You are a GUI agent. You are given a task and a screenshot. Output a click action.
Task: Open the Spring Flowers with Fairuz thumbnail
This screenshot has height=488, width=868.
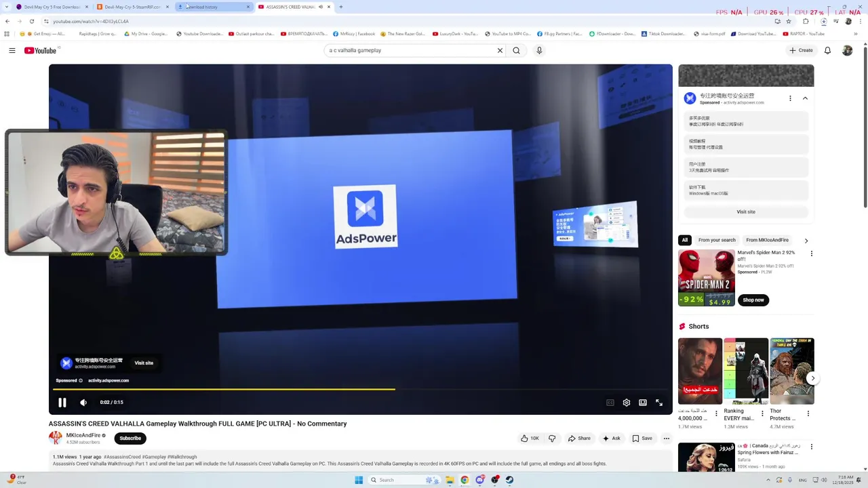[707, 457]
